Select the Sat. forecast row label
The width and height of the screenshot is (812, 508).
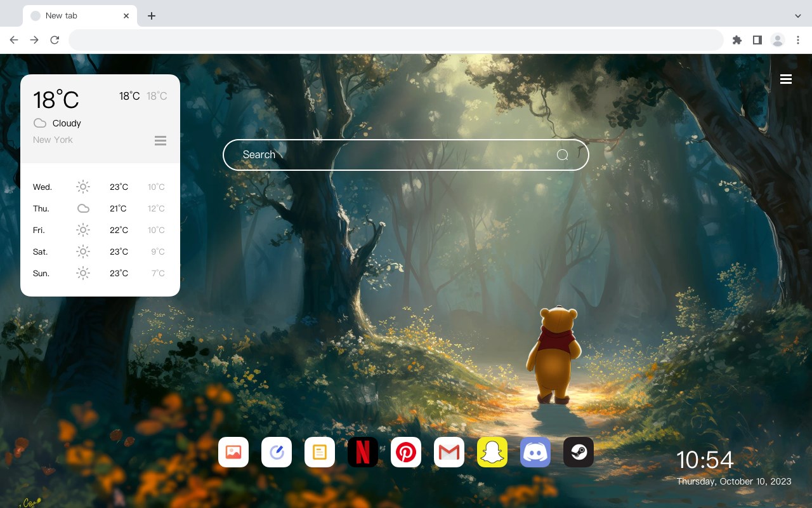41,251
